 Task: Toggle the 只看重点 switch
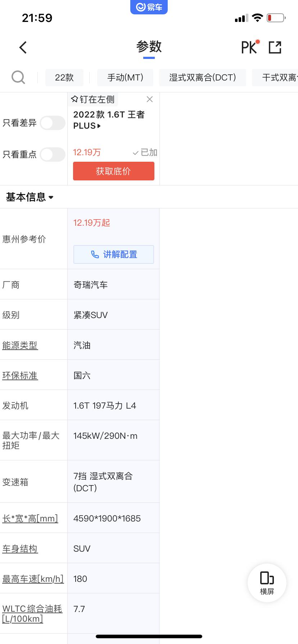53,155
